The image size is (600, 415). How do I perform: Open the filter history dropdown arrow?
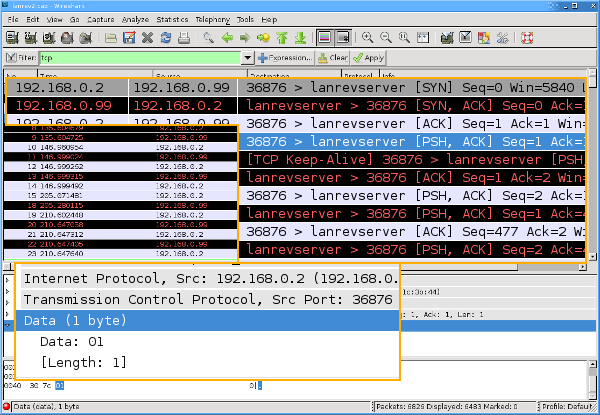coord(248,58)
